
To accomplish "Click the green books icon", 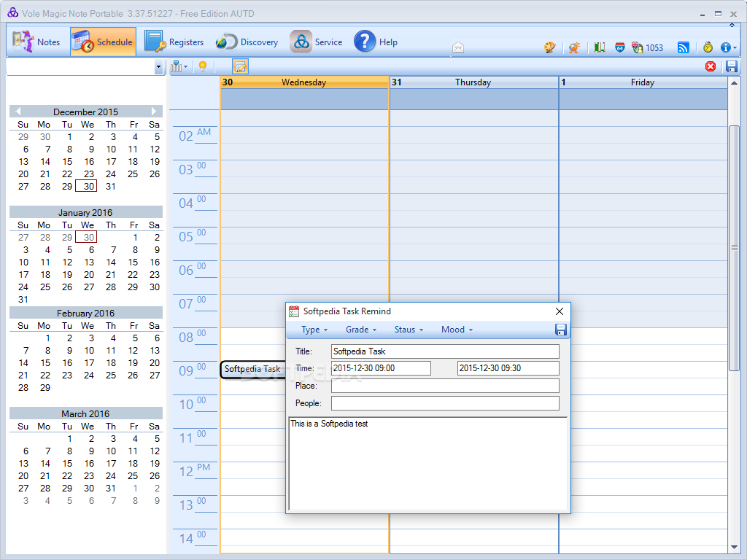I will [x=600, y=47].
